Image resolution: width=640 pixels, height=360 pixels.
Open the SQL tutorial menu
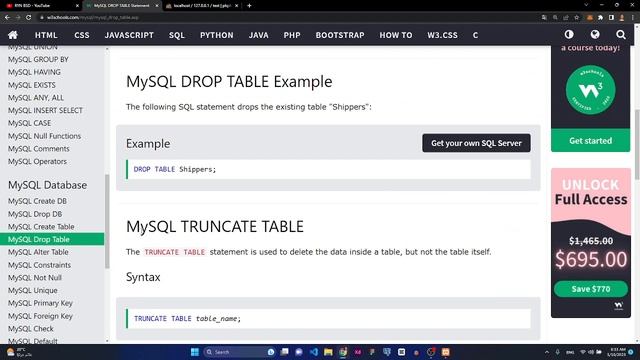[177, 35]
